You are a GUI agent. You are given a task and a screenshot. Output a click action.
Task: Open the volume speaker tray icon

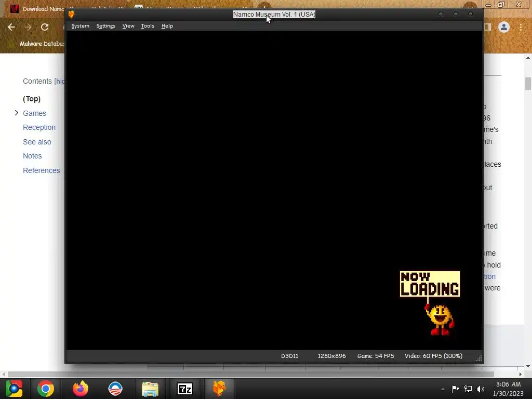[481, 389]
